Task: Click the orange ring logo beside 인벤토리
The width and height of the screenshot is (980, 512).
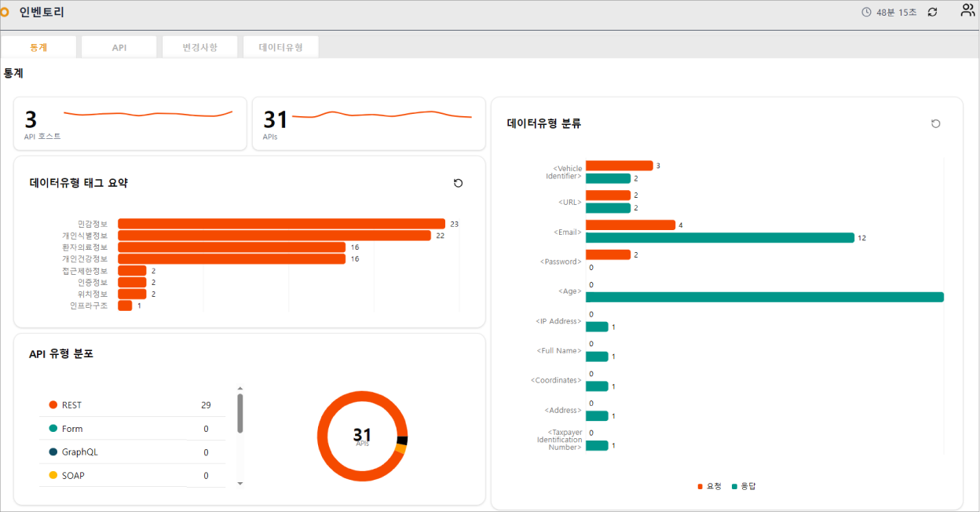Action: click(x=4, y=12)
